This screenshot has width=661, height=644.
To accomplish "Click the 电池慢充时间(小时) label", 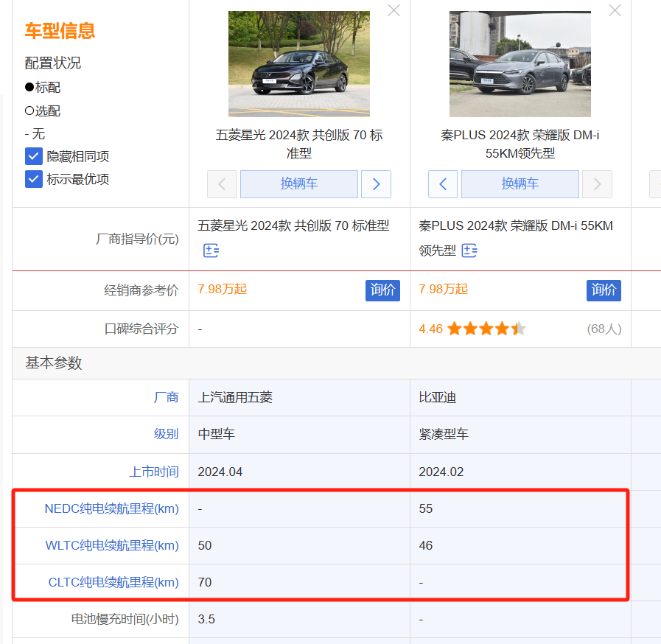I will [125, 619].
